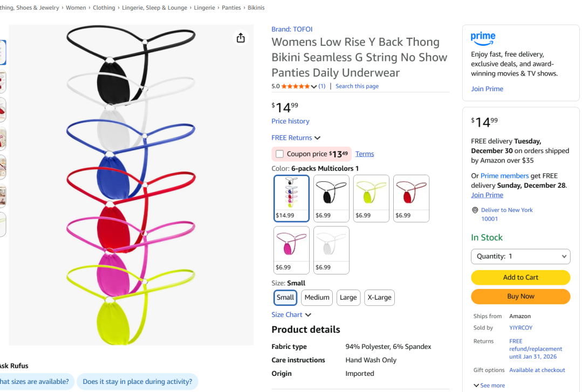Screen dimensions: 582x392
Task: Click the share icon on product image
Action: click(241, 38)
